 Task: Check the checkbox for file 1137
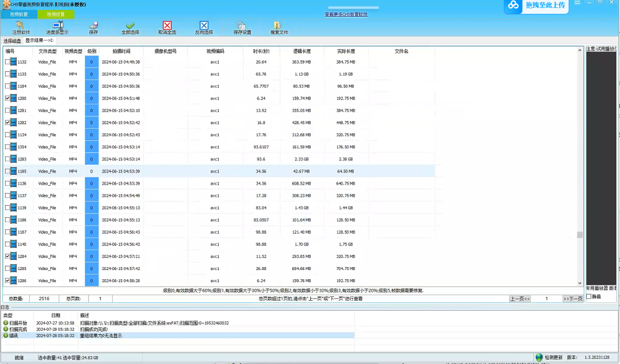coord(7,195)
